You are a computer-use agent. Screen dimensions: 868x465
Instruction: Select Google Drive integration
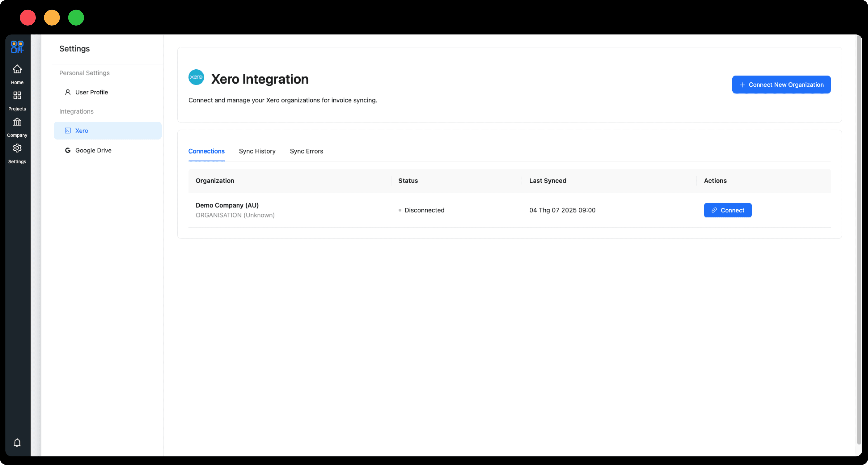108,150
